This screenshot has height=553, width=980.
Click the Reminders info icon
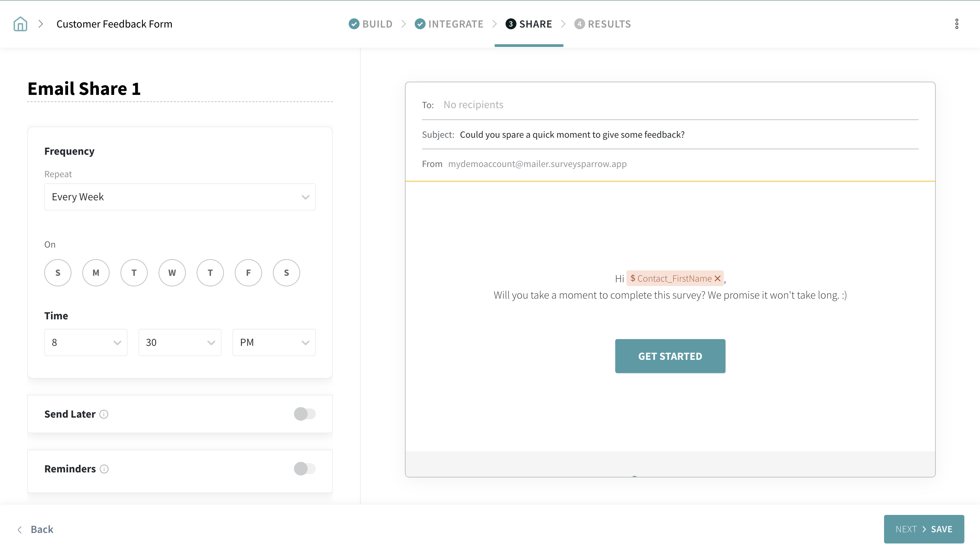pyautogui.click(x=104, y=469)
